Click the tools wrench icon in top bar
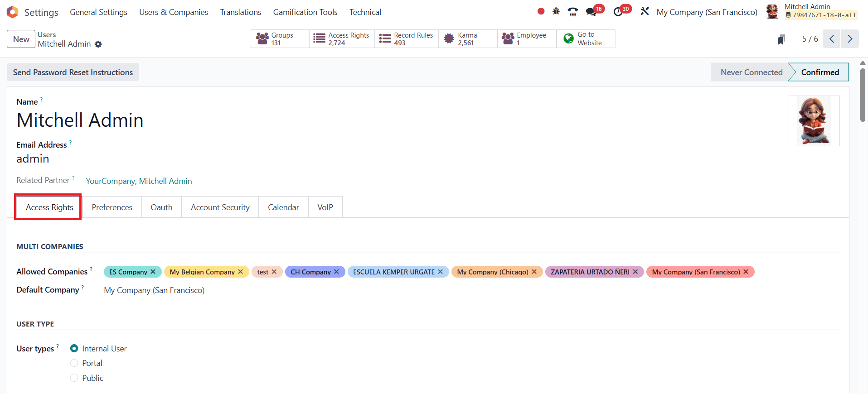 [645, 11]
